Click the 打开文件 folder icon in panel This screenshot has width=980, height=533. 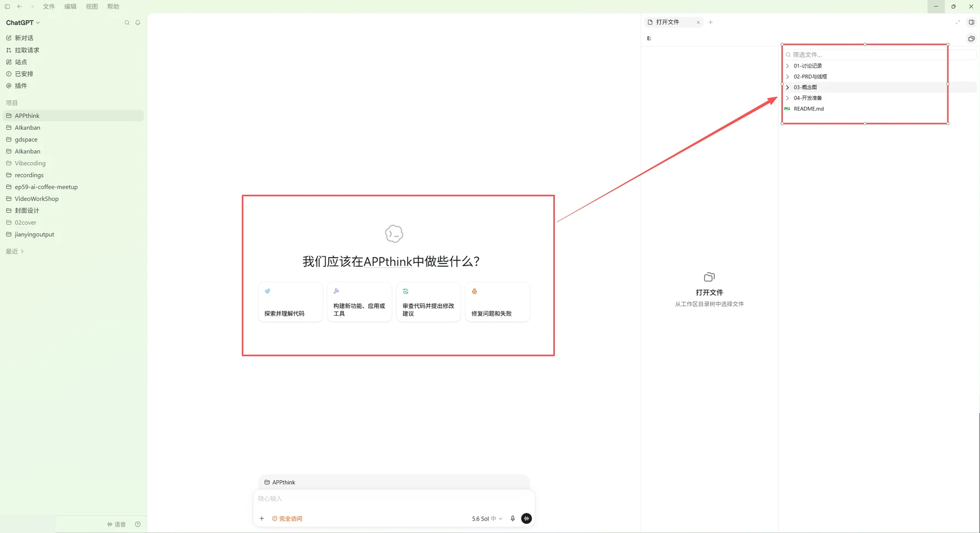click(709, 277)
